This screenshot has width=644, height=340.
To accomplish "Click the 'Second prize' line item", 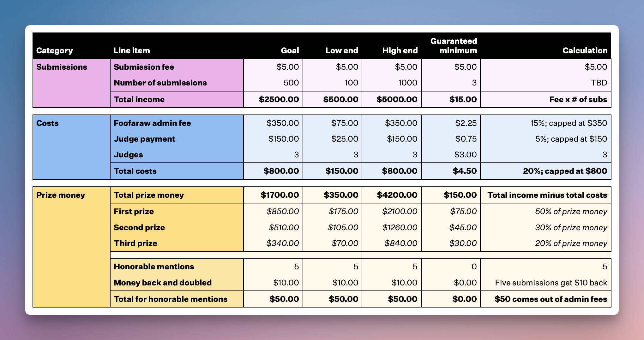I will click(139, 227).
